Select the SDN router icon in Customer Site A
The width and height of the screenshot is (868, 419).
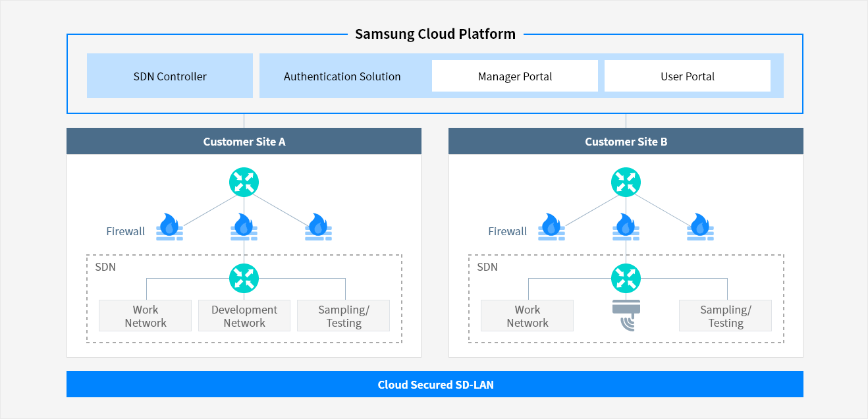(244, 278)
